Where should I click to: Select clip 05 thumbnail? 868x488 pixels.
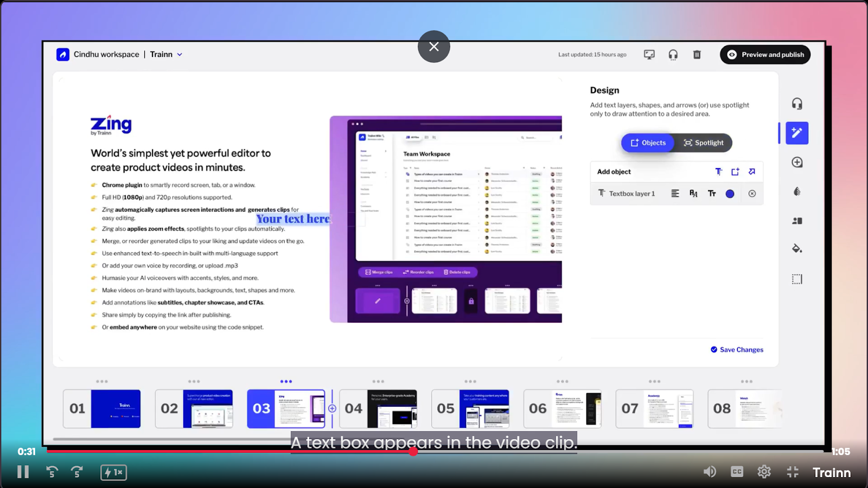point(470,408)
